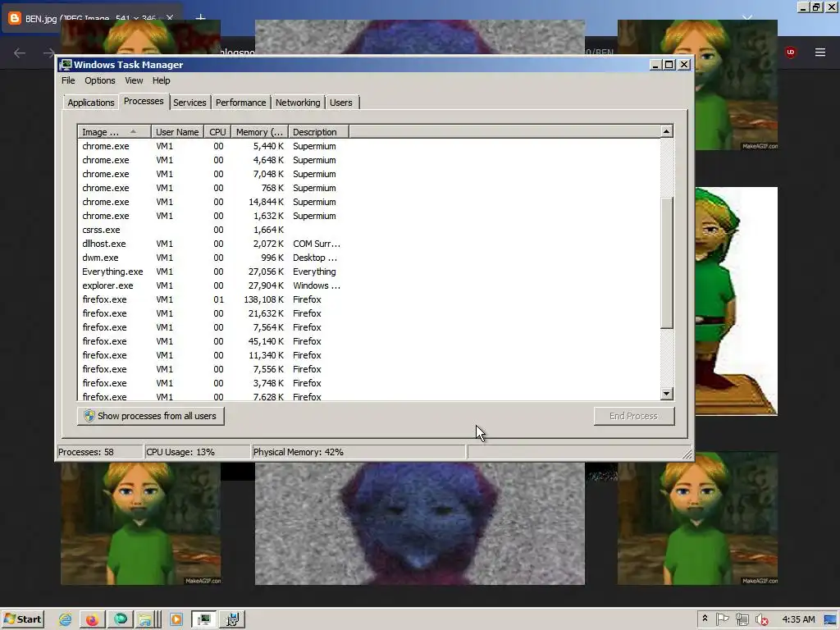Screen dimensions: 840x630
Task: Click process list scroll down arrow
Action: click(x=666, y=394)
